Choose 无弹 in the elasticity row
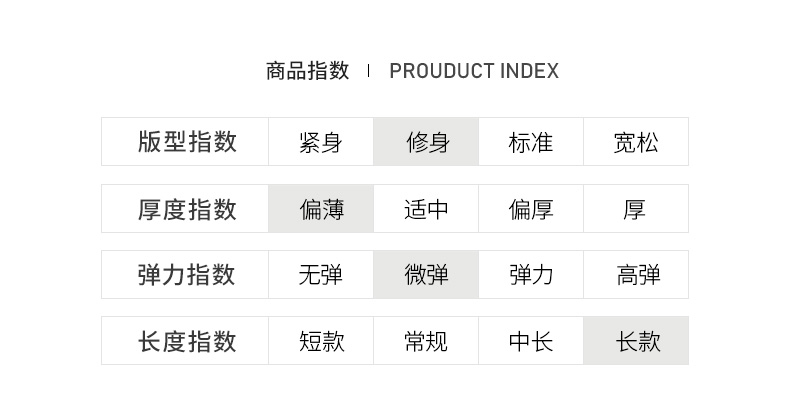Image resolution: width=790 pixels, height=408 pixels. pos(320,275)
